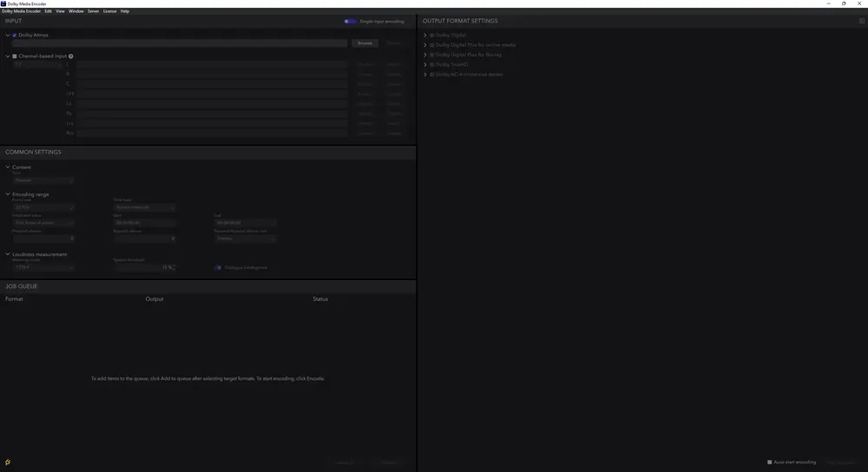Check the Dolby TrueHD checkbox

[432, 64]
